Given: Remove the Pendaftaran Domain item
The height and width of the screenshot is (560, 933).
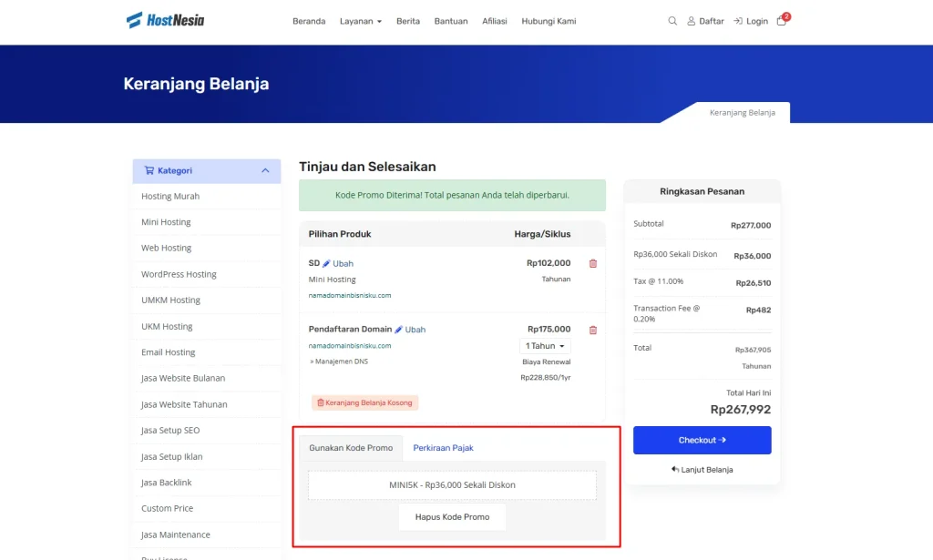Looking at the screenshot, I should pos(593,330).
